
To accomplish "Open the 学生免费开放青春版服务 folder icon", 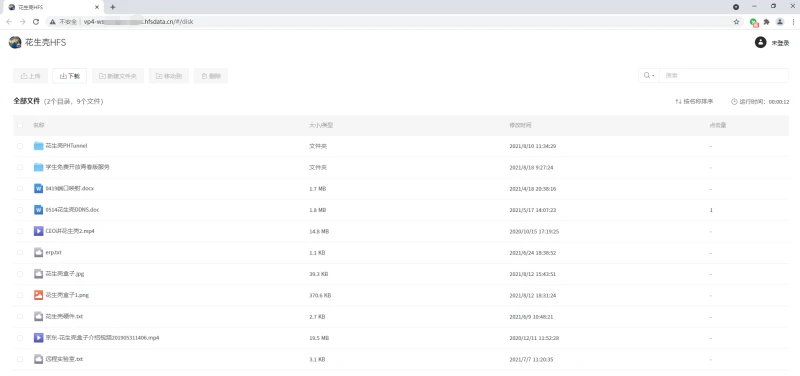I will [38, 167].
